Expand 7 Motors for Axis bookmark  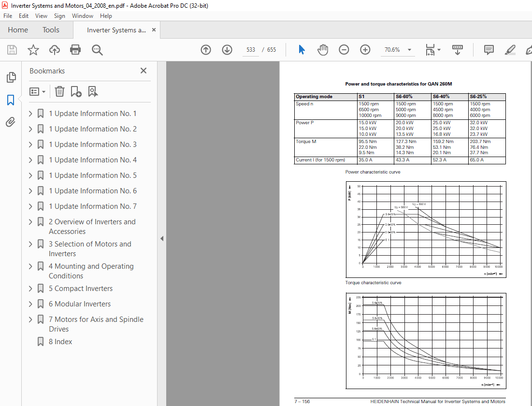(x=30, y=319)
